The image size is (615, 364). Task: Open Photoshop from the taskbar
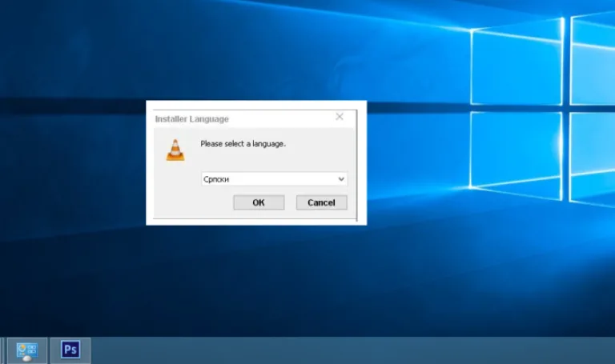click(x=70, y=350)
